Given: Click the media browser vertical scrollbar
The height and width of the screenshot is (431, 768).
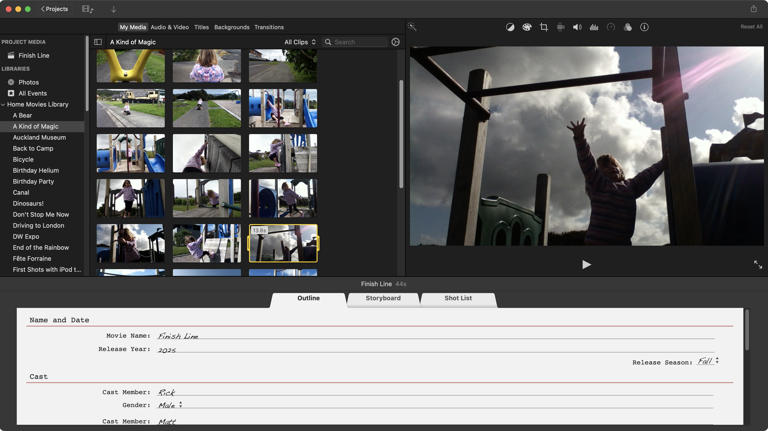Looking at the screenshot, I should click(401, 134).
